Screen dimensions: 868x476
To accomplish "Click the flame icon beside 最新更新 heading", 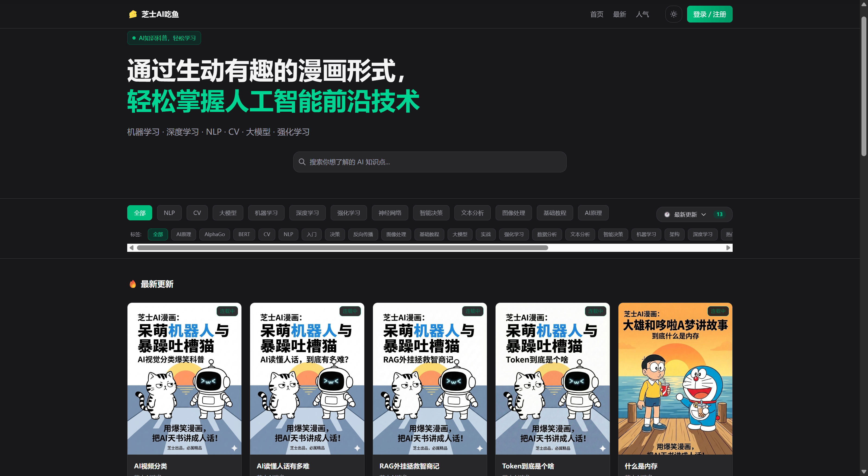I will 133,284.
